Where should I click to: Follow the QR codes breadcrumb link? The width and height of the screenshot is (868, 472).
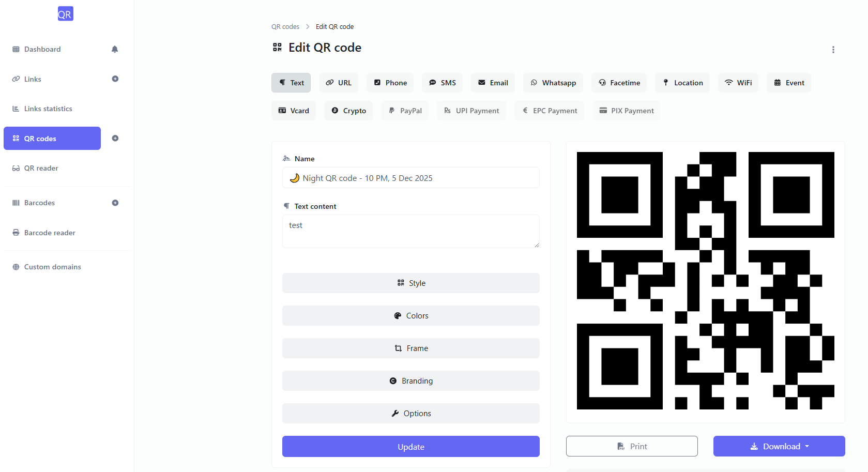click(285, 26)
